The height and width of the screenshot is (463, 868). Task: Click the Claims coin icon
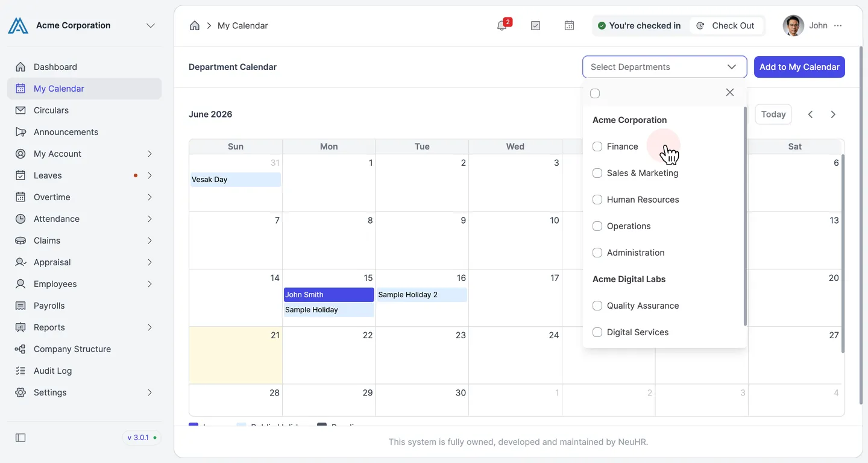tap(20, 241)
